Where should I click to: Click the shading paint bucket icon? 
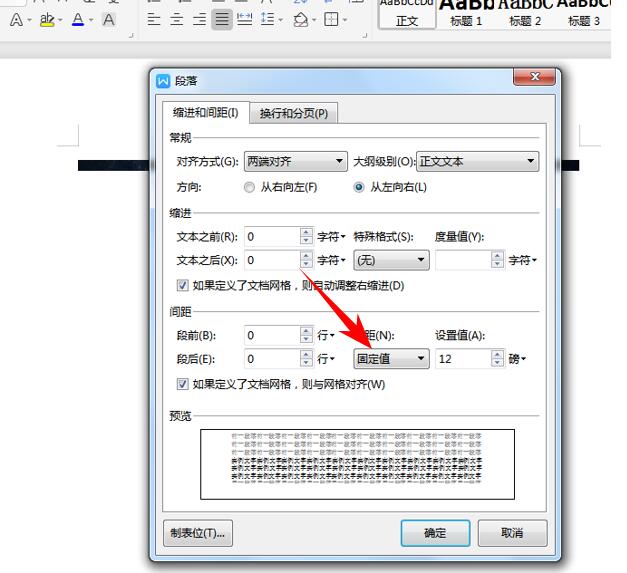301,19
